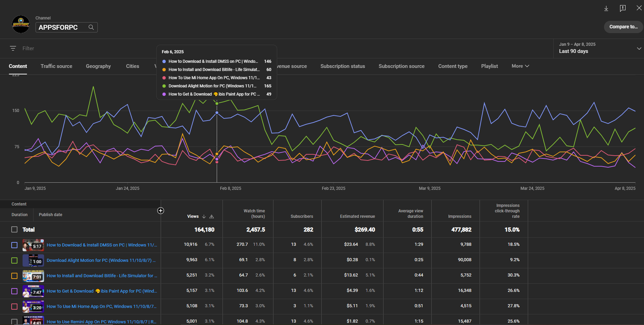Image resolution: width=644 pixels, height=325 pixels.
Task: Toggle the orange Bitlife video checkbox
Action: coord(14,276)
